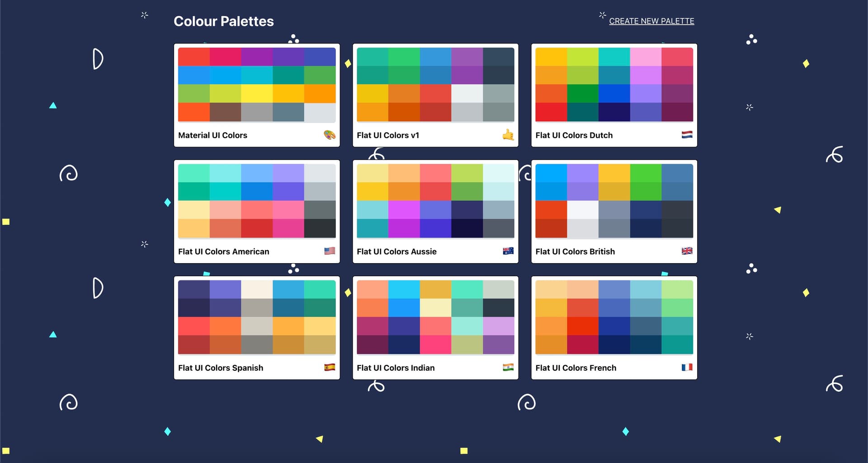Click the Indian flag on Flat UI Colors Indian
This screenshot has width=868, height=463.
(508, 367)
